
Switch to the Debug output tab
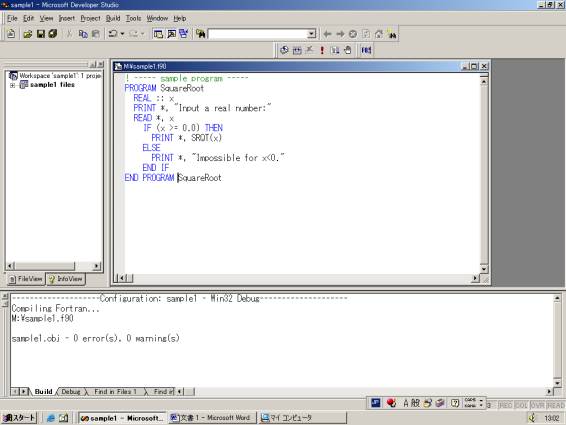pos(71,391)
